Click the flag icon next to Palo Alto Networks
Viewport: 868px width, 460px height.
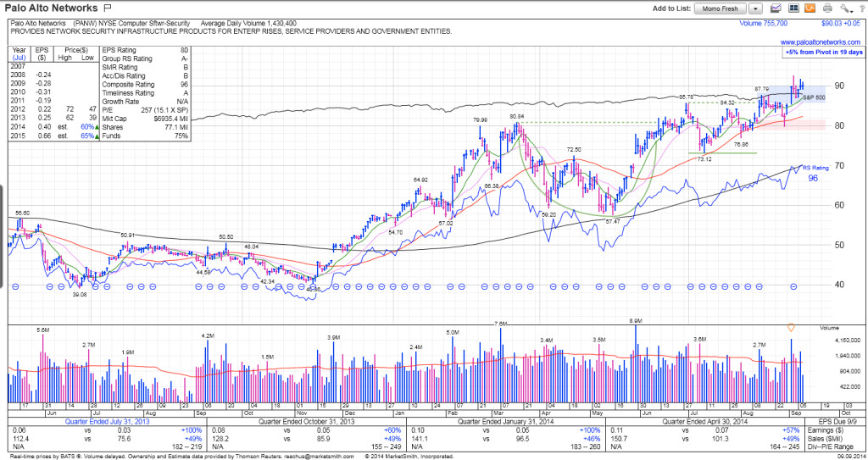coord(108,8)
